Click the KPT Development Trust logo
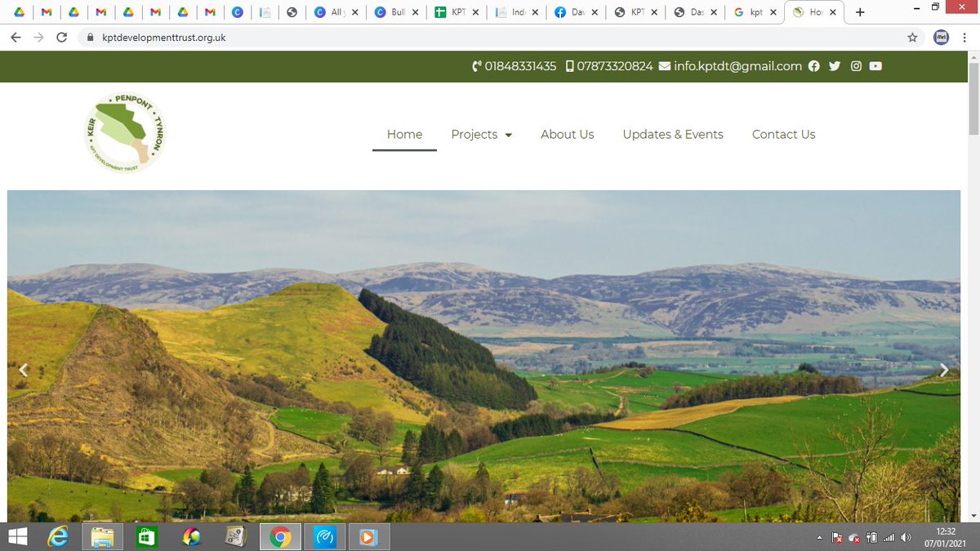This screenshot has width=980, height=551. click(x=124, y=131)
